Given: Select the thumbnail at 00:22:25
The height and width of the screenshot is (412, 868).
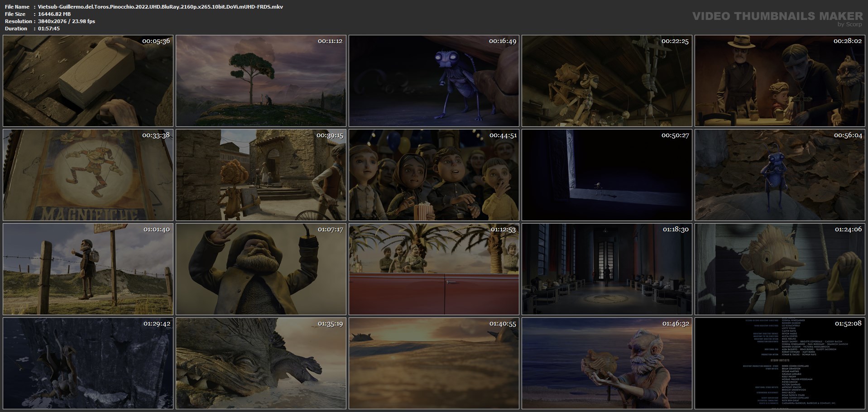Looking at the screenshot, I should click(x=607, y=81).
